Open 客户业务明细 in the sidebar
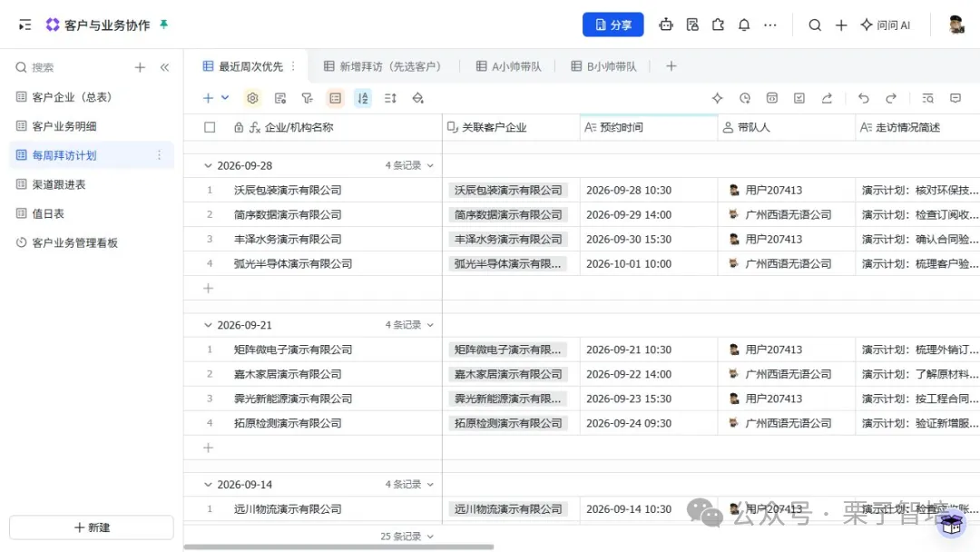Viewport: 980px width, 552px height. click(x=92, y=125)
